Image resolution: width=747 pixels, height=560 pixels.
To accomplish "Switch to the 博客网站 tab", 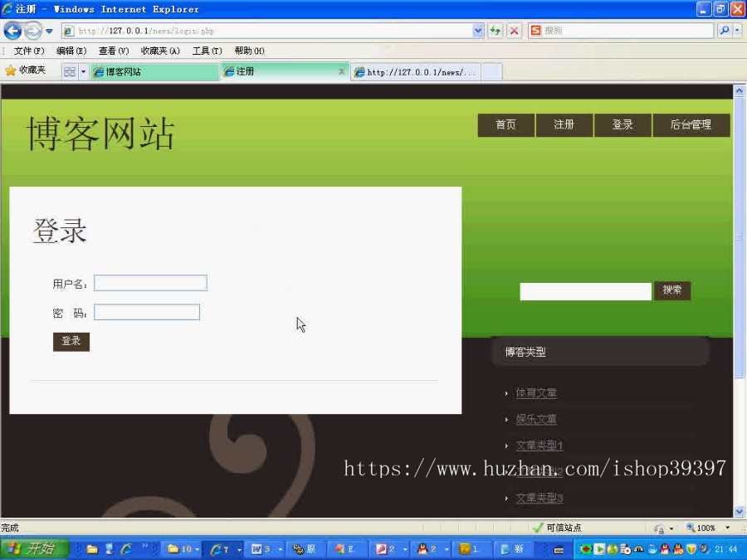I will coord(154,72).
